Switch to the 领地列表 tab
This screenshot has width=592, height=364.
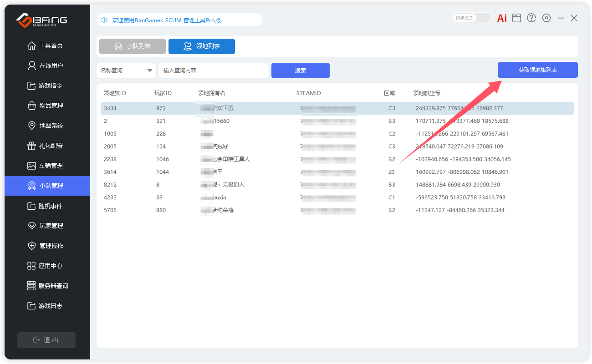[x=202, y=46]
